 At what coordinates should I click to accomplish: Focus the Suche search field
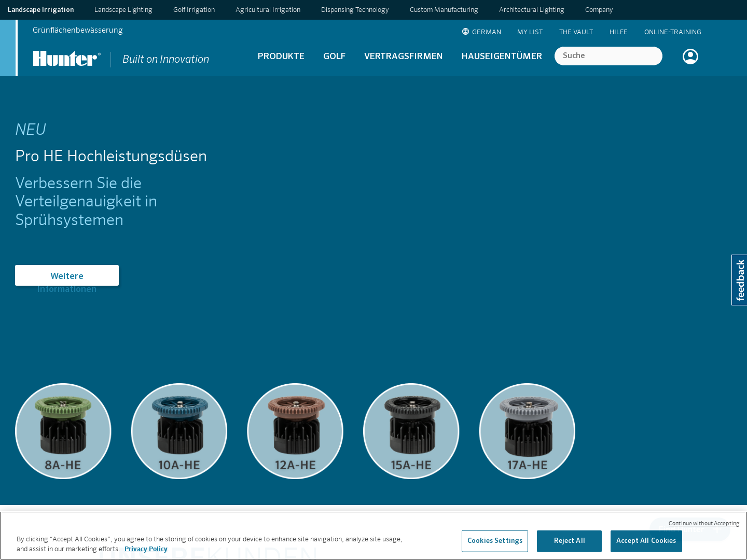pyautogui.click(x=608, y=56)
